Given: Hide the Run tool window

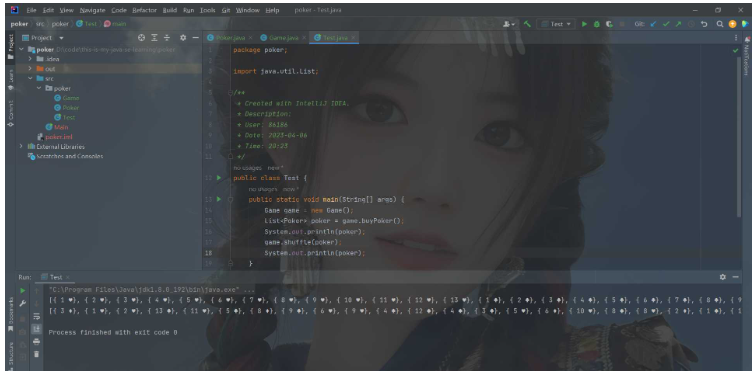Looking at the screenshot, I should [x=735, y=277].
